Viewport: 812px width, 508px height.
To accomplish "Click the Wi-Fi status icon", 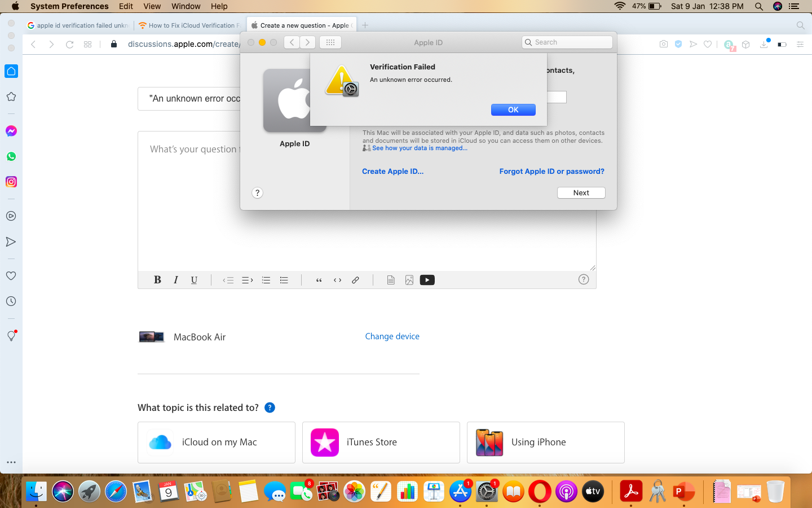I will click(x=620, y=6).
